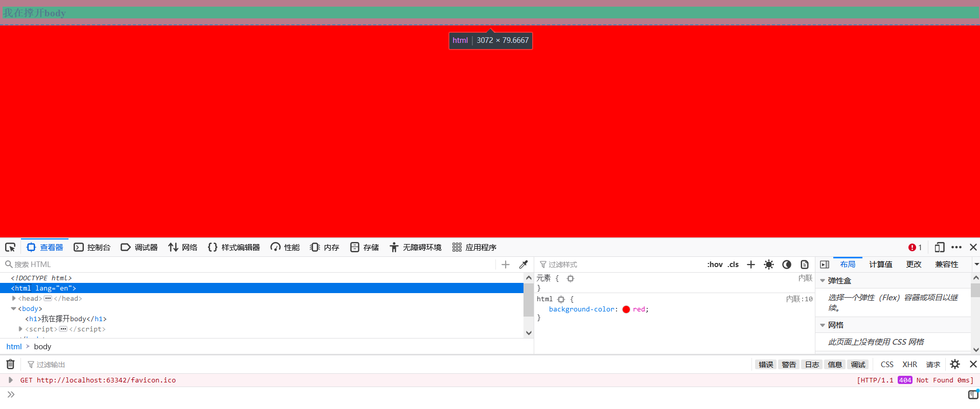
Task: Toggle print media simulation icon
Action: coord(805,264)
